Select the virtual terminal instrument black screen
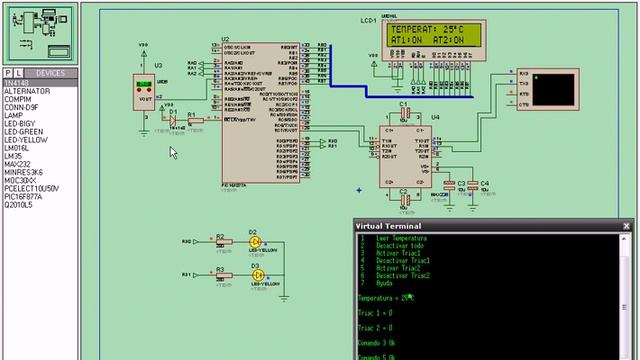The width and height of the screenshot is (640, 360). pos(553,89)
